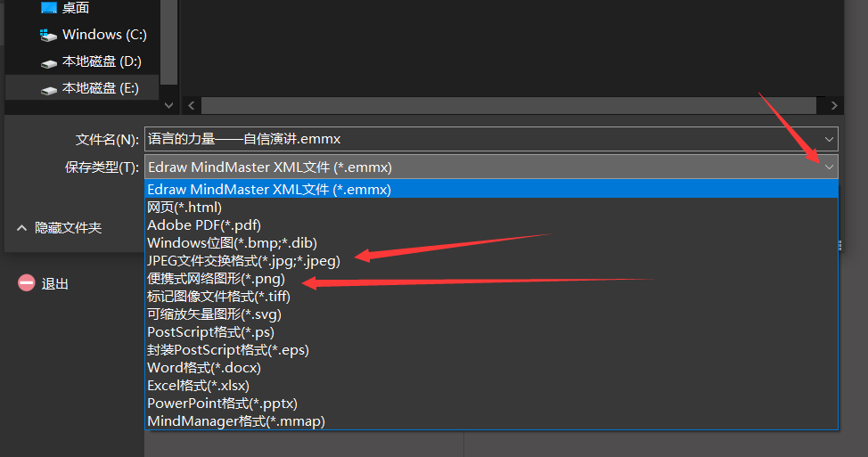The width and height of the screenshot is (868, 457).
Task: Choose Word格式(*.docx) format
Action: 492,368
